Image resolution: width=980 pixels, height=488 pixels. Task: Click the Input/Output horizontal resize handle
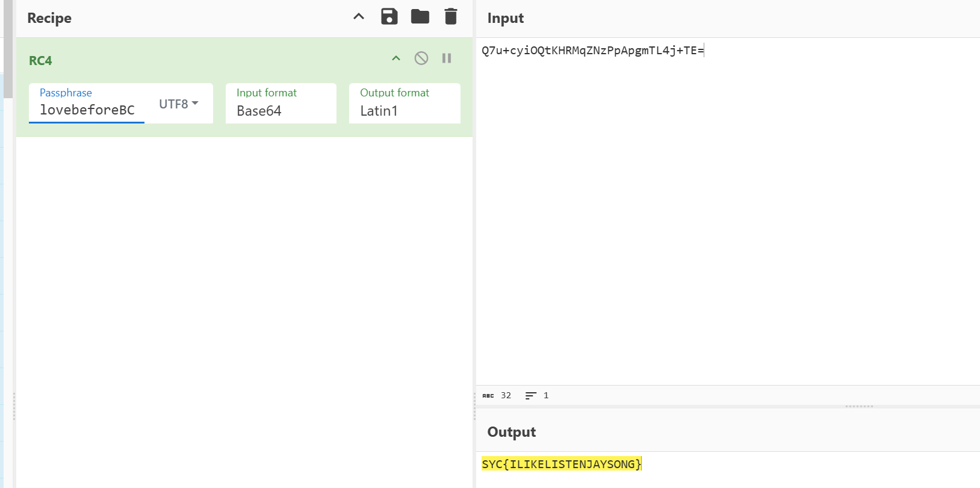(x=859, y=407)
